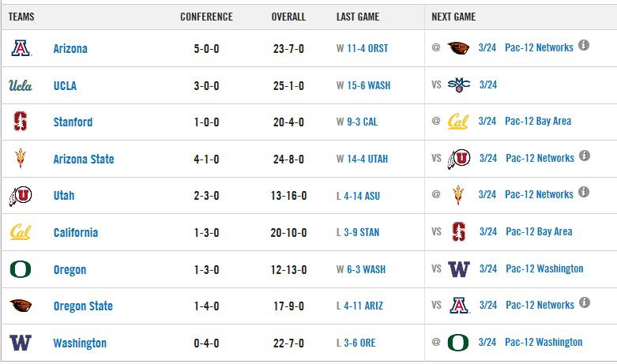Click the UCLA logo beside the team name
Viewport: 617px width, 364px height.
click(21, 85)
